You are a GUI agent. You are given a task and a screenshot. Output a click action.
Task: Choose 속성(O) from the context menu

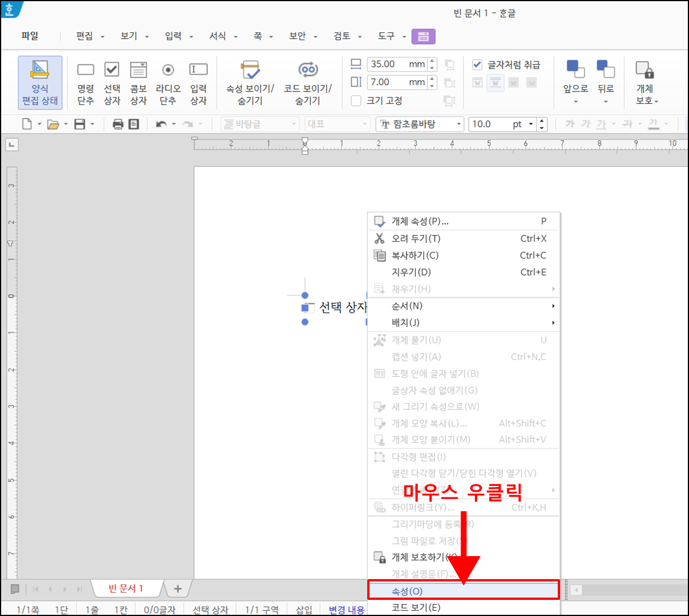463,590
